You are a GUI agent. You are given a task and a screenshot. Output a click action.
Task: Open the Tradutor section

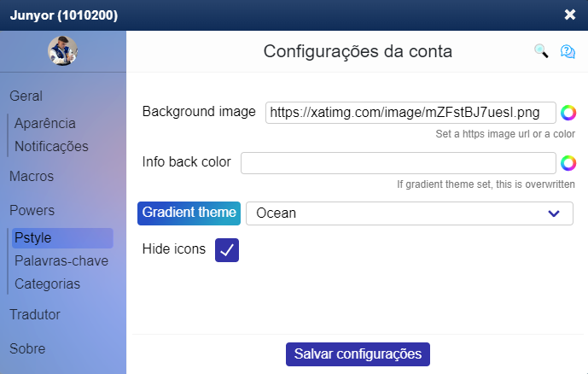point(35,314)
